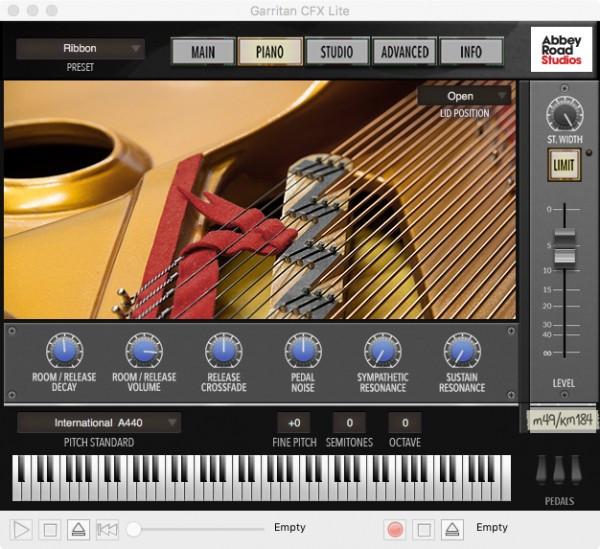Click the Abbey Road Studios logo

[x=561, y=50]
